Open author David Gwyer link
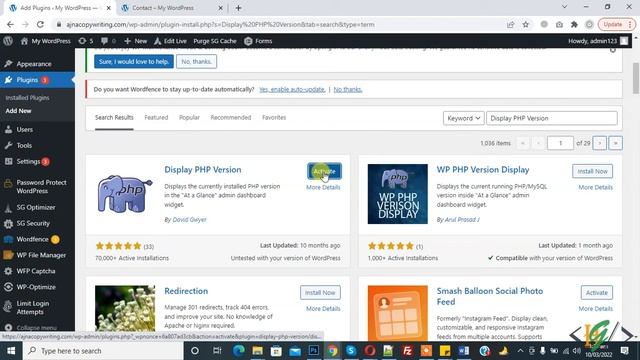This screenshot has height=360, width=640. pyautogui.click(x=189, y=220)
